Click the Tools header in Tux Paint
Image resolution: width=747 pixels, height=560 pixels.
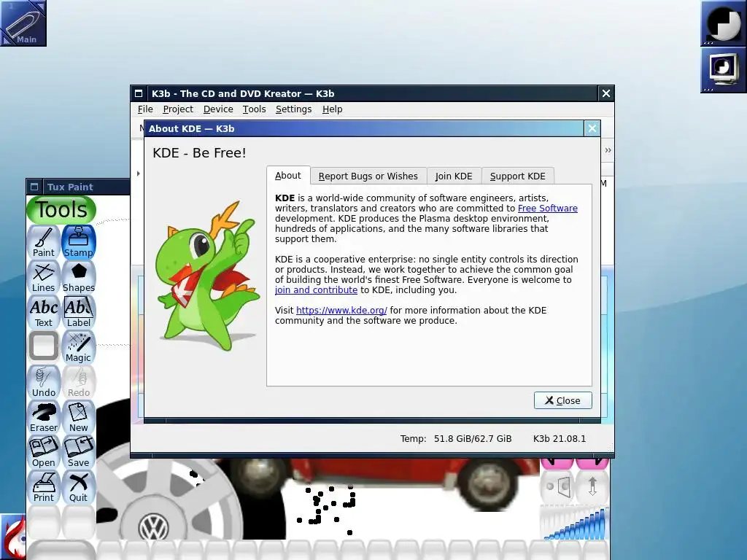[x=61, y=209]
